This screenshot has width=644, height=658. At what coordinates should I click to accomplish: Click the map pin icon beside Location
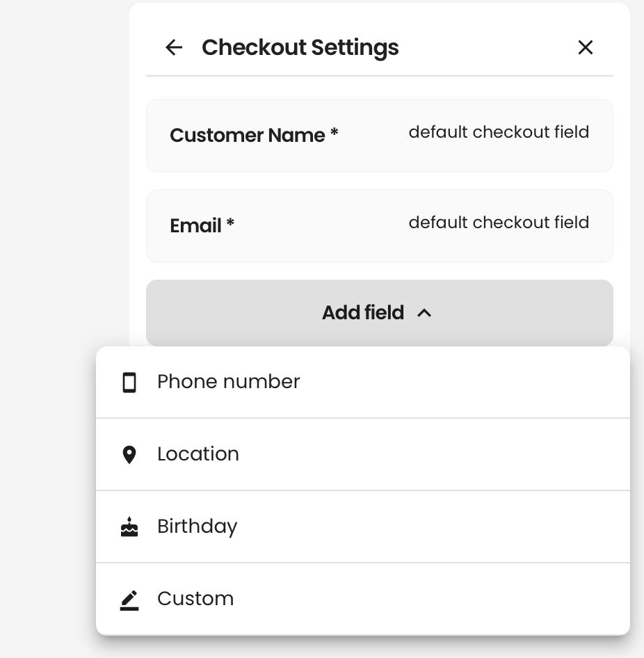129,454
